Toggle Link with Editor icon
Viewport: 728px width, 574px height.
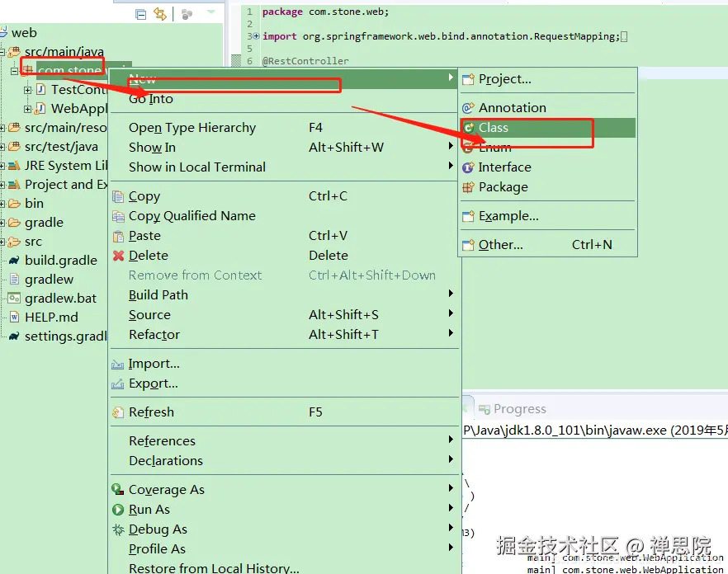(x=160, y=14)
